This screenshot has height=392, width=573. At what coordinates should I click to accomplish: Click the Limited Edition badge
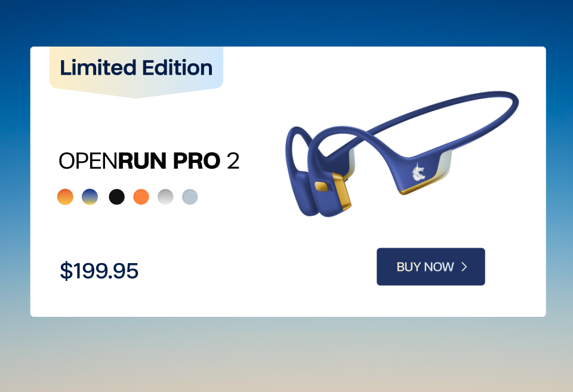click(136, 72)
